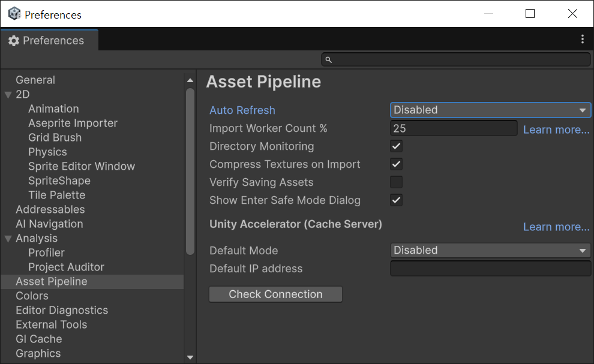Image resolution: width=594 pixels, height=364 pixels.
Task: Click the Verify Saving Assets label
Action: (262, 182)
